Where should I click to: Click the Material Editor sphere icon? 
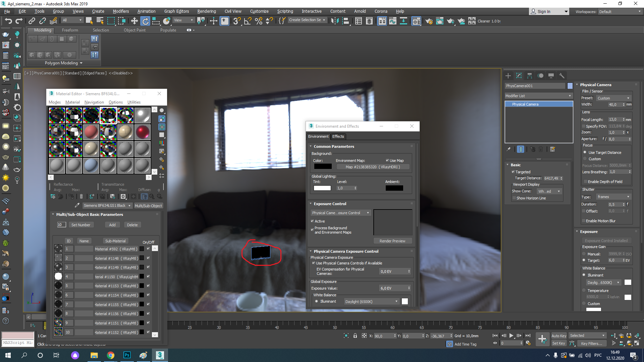click(x=161, y=110)
